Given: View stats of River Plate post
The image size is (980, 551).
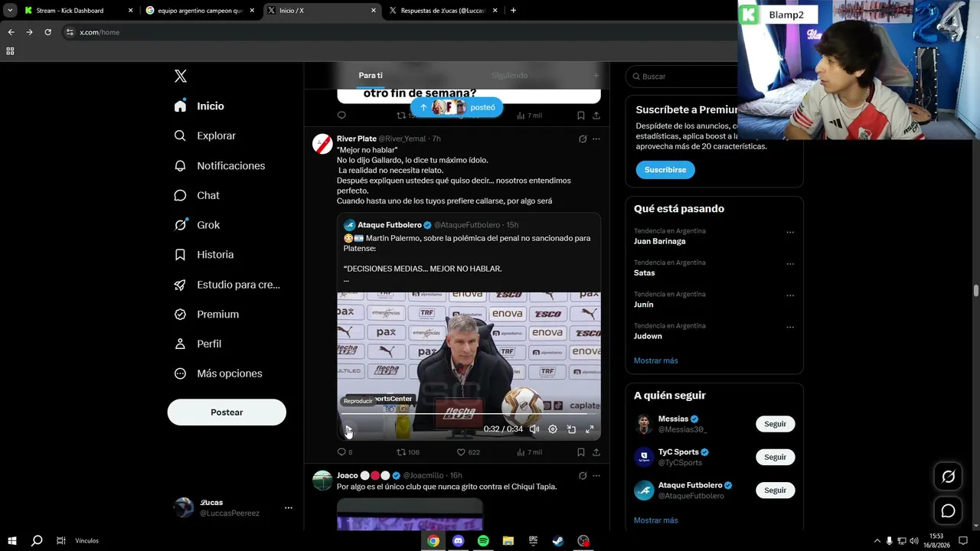Looking at the screenshot, I should pos(521,452).
